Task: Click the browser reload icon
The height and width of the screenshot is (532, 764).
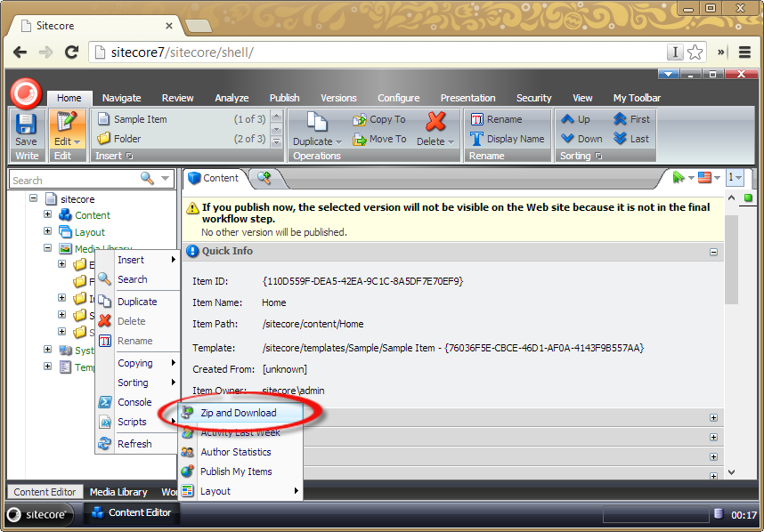Action: (72, 52)
